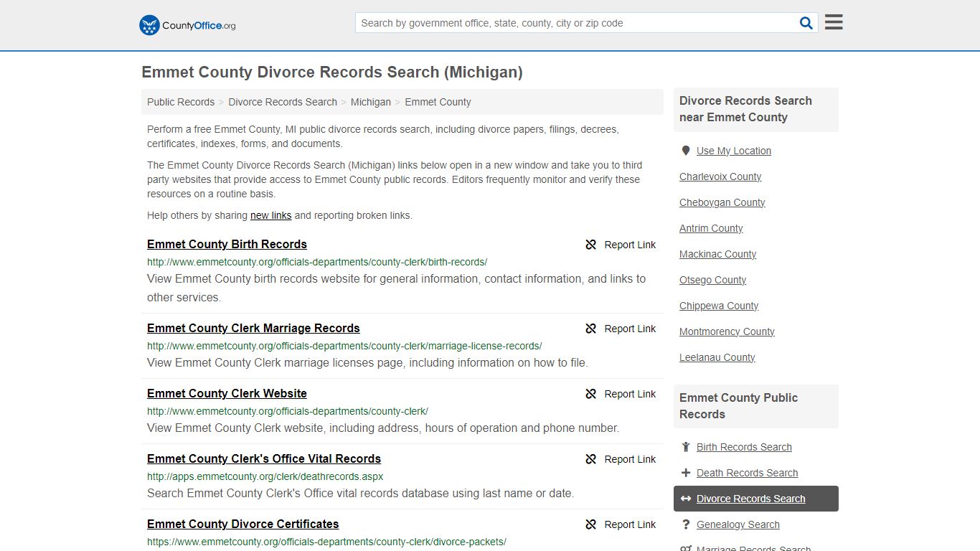Click Use My Location link

[x=734, y=151]
